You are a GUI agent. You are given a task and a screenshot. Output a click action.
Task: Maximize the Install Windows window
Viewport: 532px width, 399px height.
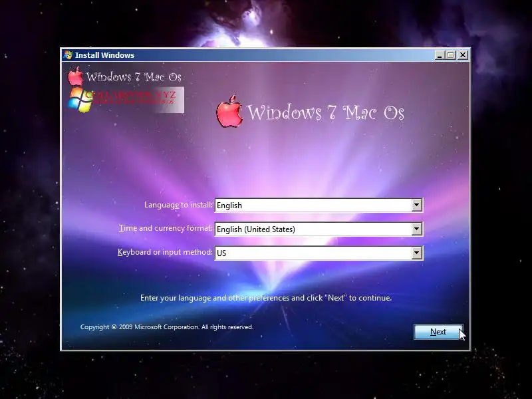point(451,55)
